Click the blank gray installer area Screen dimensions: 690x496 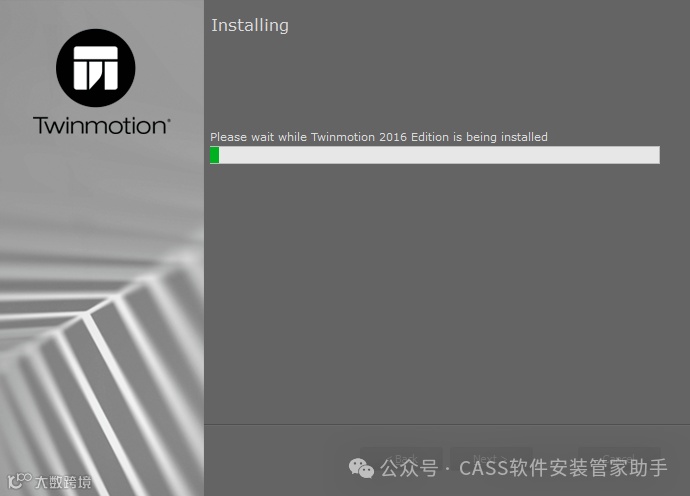(447, 290)
